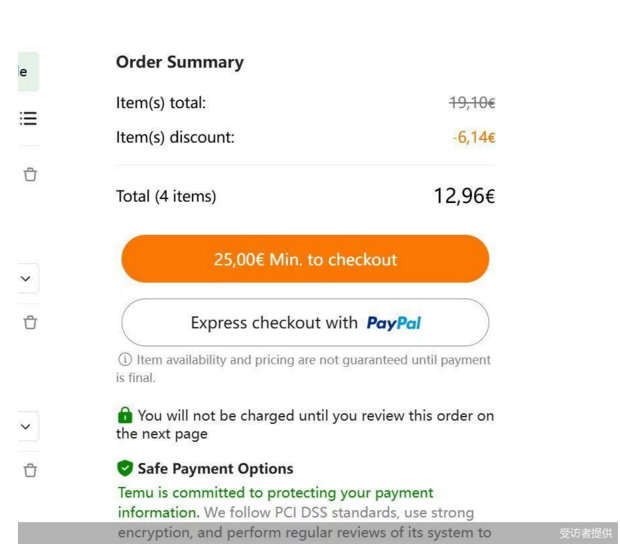Click the orange 25,00€ Min. to checkout button
The image size is (620, 551).
[x=305, y=259]
